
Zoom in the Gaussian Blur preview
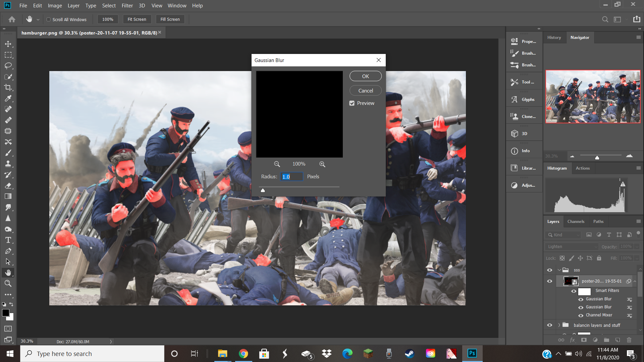click(322, 164)
